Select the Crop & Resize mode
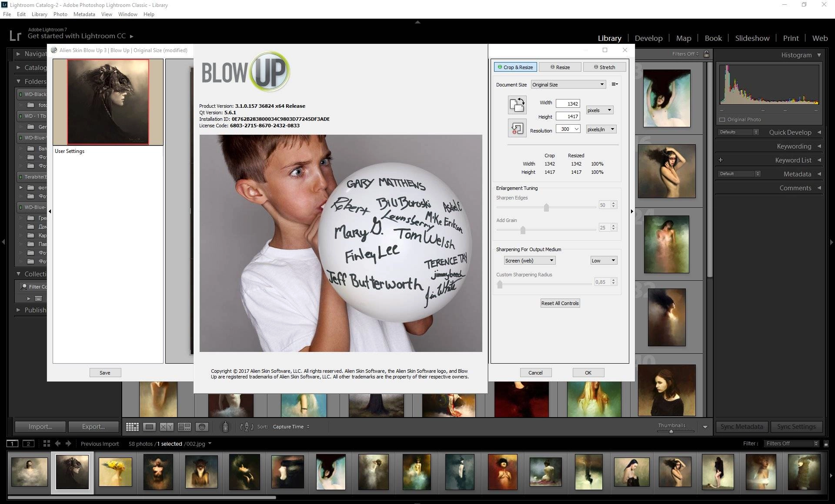The image size is (835, 504). point(515,67)
